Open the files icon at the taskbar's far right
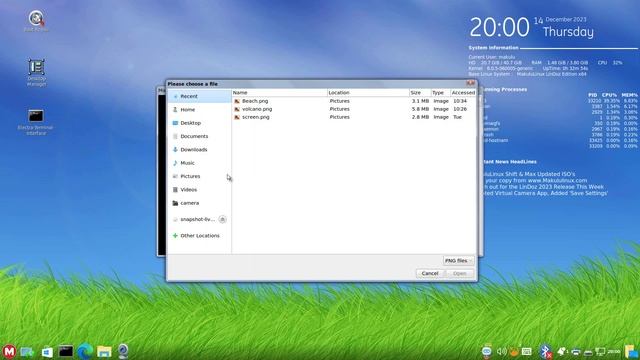The height and width of the screenshot is (360, 640). point(631,351)
